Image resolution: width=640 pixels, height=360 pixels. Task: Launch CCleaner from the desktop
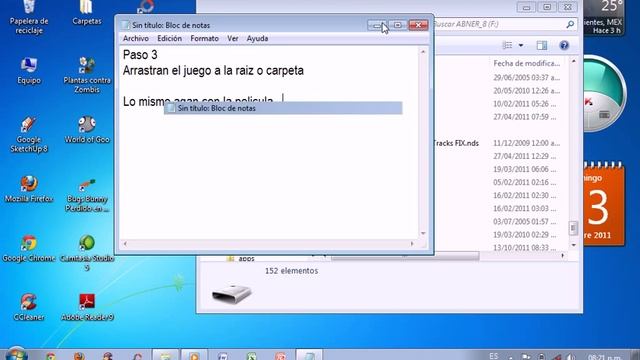click(29, 307)
